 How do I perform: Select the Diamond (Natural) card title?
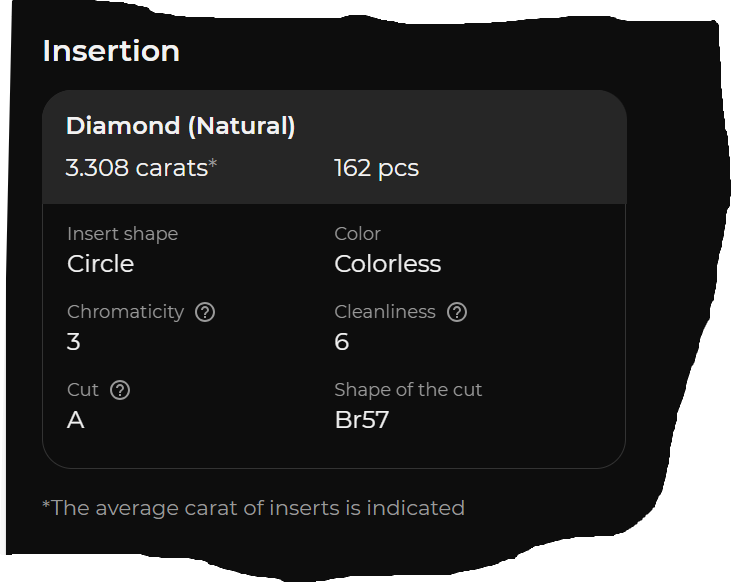coord(180,126)
